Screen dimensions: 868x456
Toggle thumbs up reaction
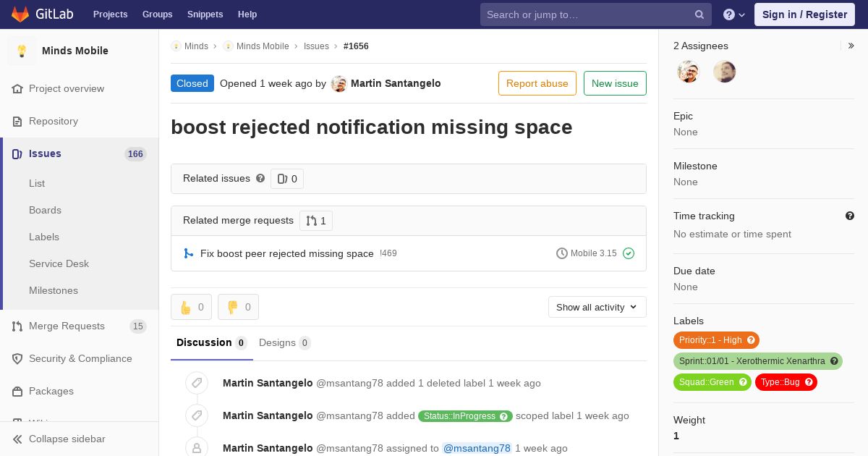tap(191, 307)
